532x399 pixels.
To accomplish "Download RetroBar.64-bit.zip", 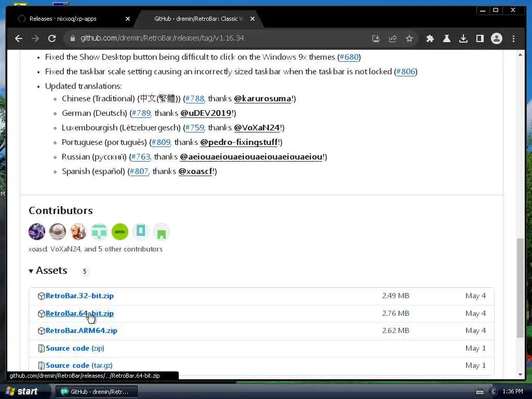I will (79, 313).
